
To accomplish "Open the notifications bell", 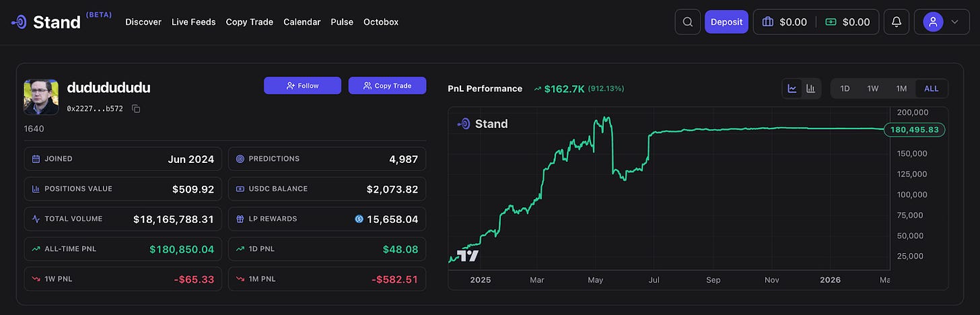I will click(x=897, y=22).
